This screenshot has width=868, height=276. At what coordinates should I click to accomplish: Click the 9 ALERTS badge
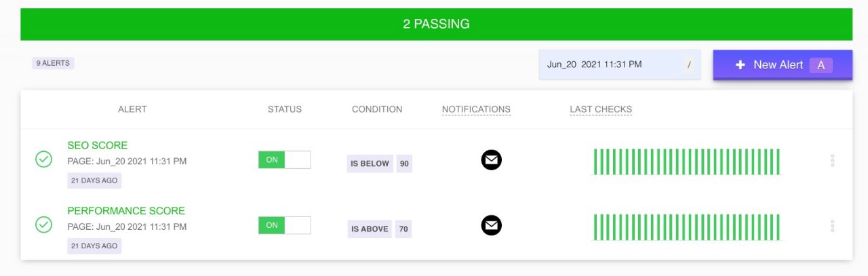[53, 63]
